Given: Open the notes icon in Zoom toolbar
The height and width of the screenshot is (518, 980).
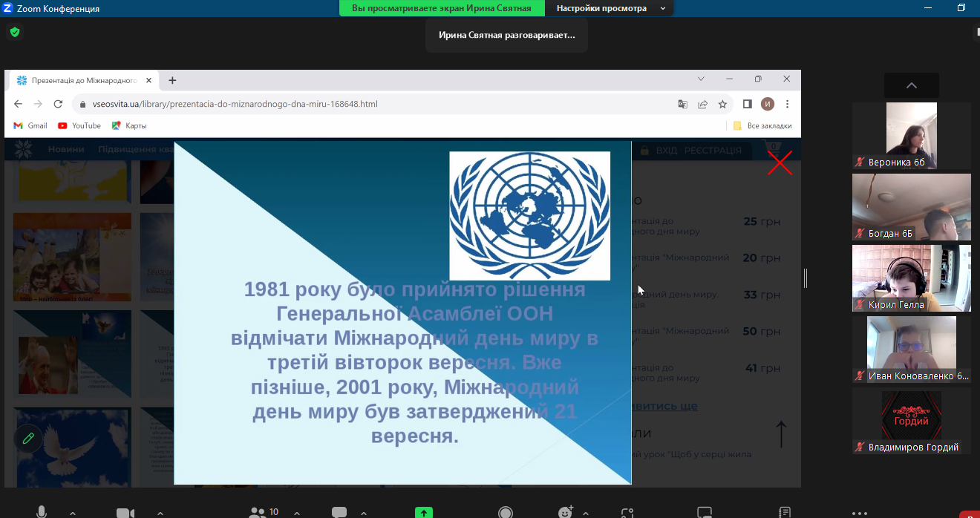Looking at the screenshot, I should pyautogui.click(x=785, y=512).
